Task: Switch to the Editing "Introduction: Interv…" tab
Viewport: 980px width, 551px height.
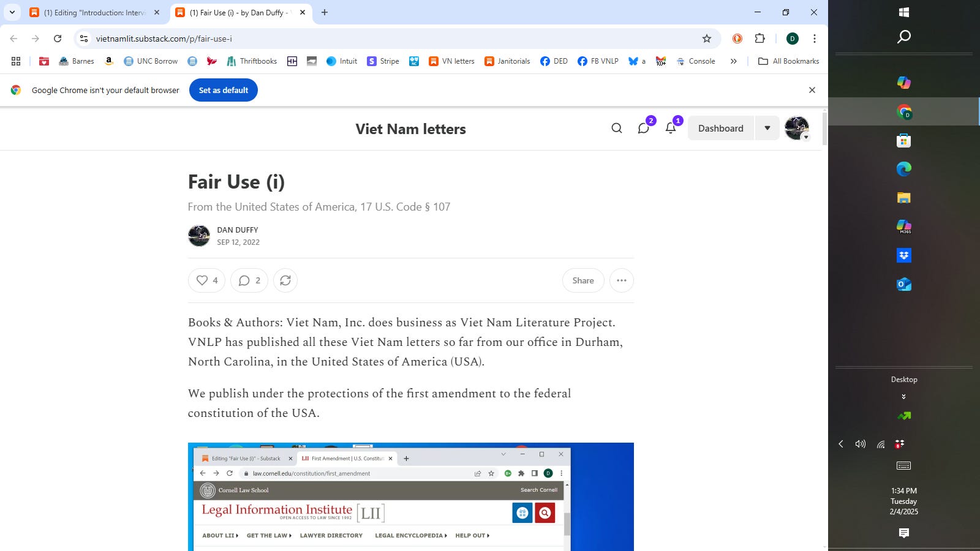Action: (95, 12)
